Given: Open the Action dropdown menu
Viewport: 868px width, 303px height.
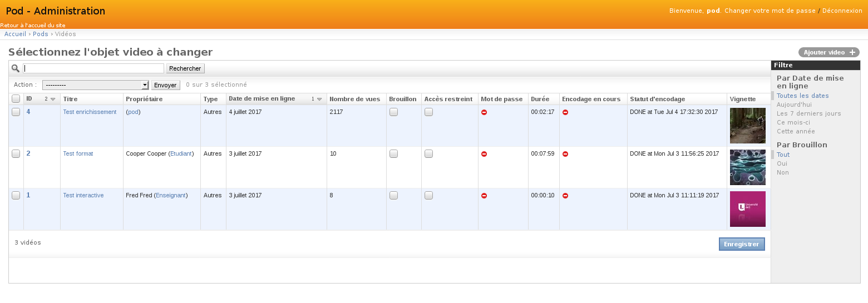Looking at the screenshot, I should tap(96, 85).
